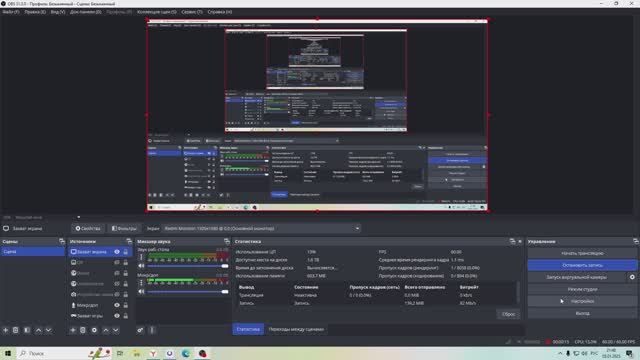
Task: Open Настройки in Управление panel
Action: (x=582, y=301)
